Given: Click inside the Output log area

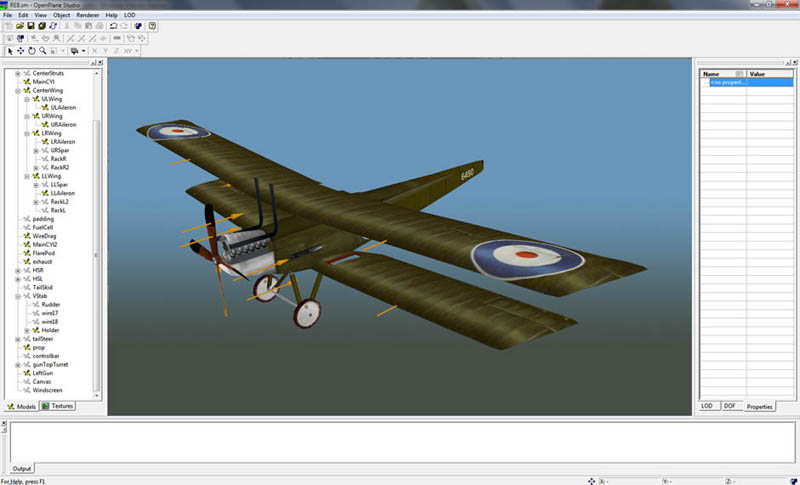Looking at the screenshot, I should 402,442.
